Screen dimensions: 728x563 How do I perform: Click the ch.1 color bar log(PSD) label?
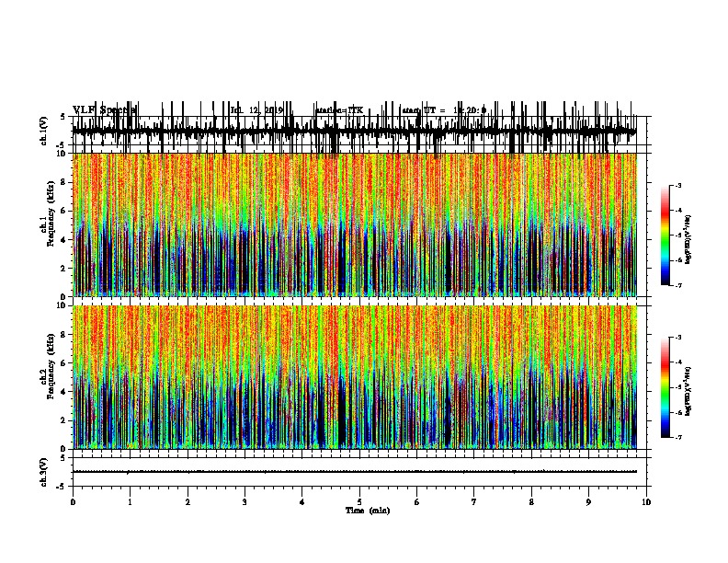point(688,239)
